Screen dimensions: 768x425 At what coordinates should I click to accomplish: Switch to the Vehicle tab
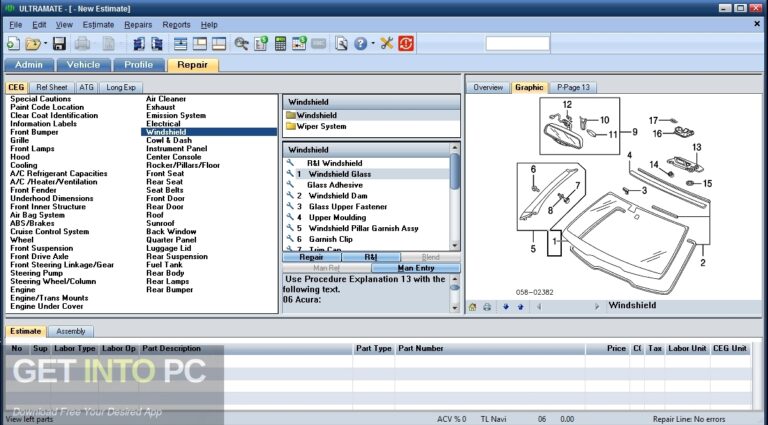tap(83, 65)
